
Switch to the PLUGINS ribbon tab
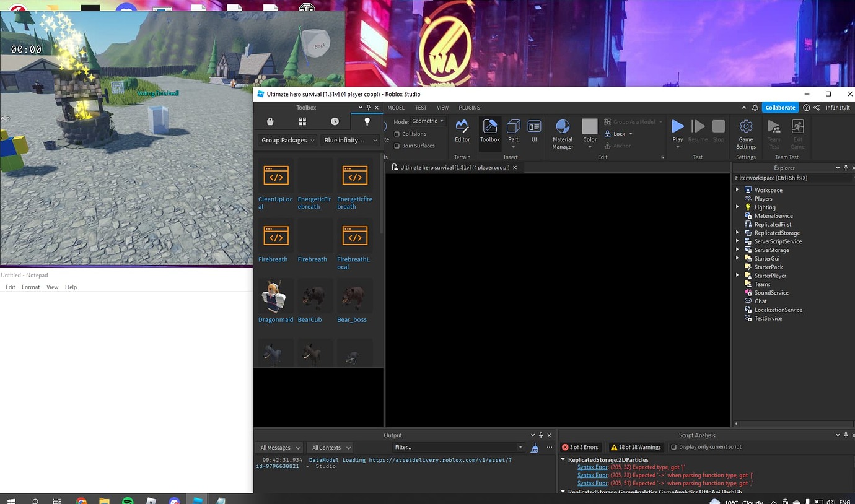pos(469,107)
